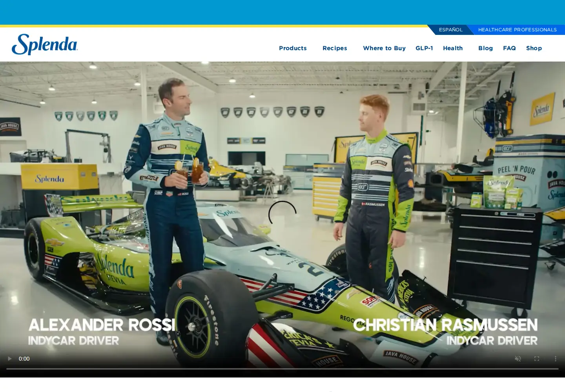Go to Where to Buy
The image size is (565, 392).
(384, 48)
